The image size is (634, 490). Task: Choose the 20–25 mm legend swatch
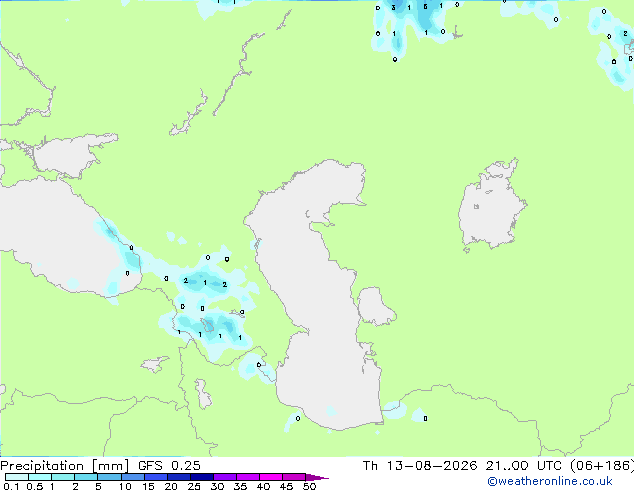pos(179,477)
